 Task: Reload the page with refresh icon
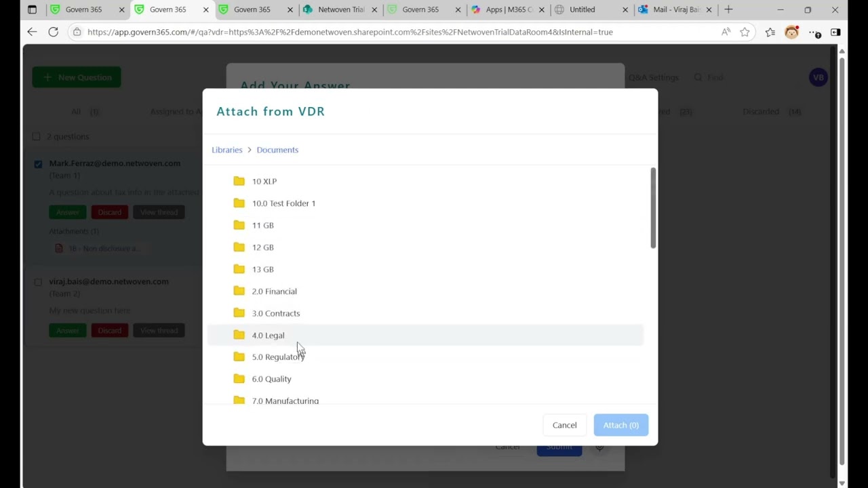pyautogui.click(x=53, y=32)
